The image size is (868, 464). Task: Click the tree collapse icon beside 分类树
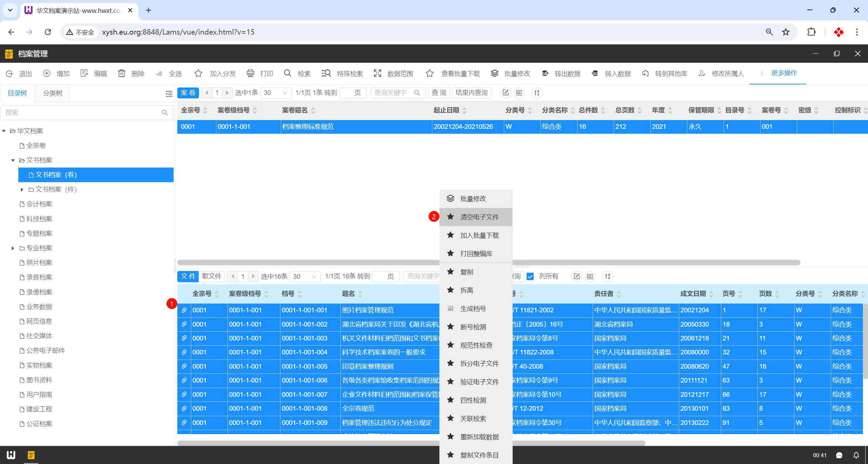169,94
